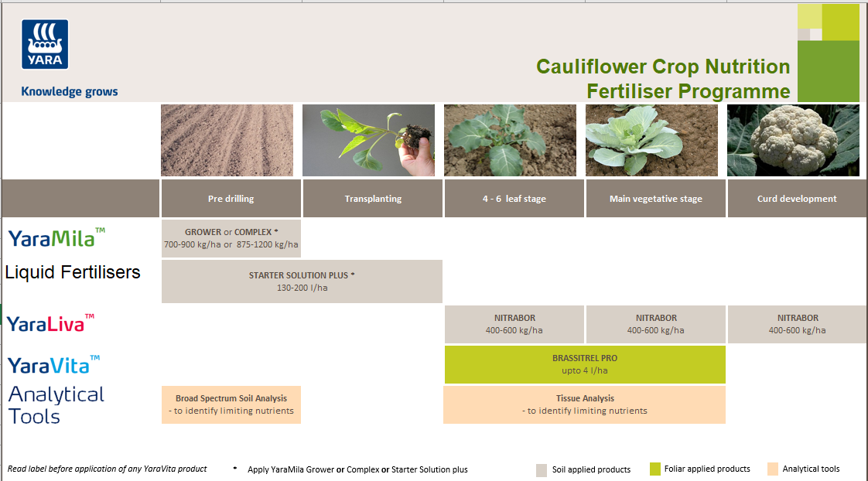Click the YARA ship logo
Image resolution: width=868 pixels, height=481 pixels.
point(44,45)
